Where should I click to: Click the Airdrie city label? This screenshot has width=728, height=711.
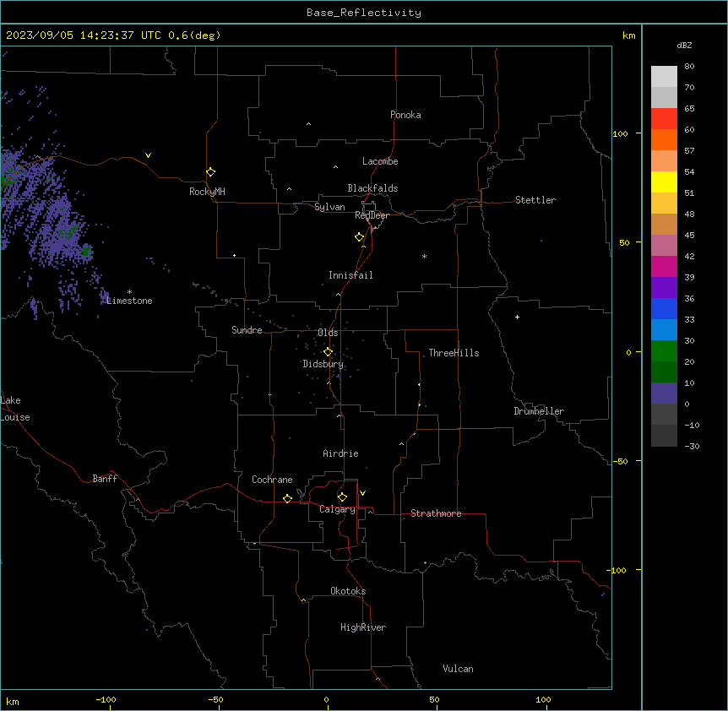coord(341,453)
